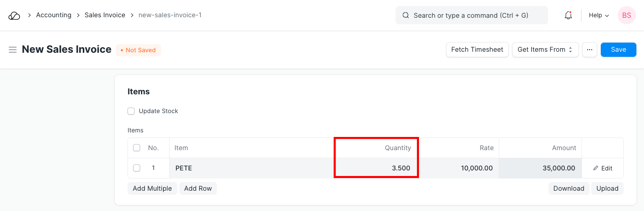Click the Add Row button
Viewport: 644px width, 211px height.
[x=198, y=188]
